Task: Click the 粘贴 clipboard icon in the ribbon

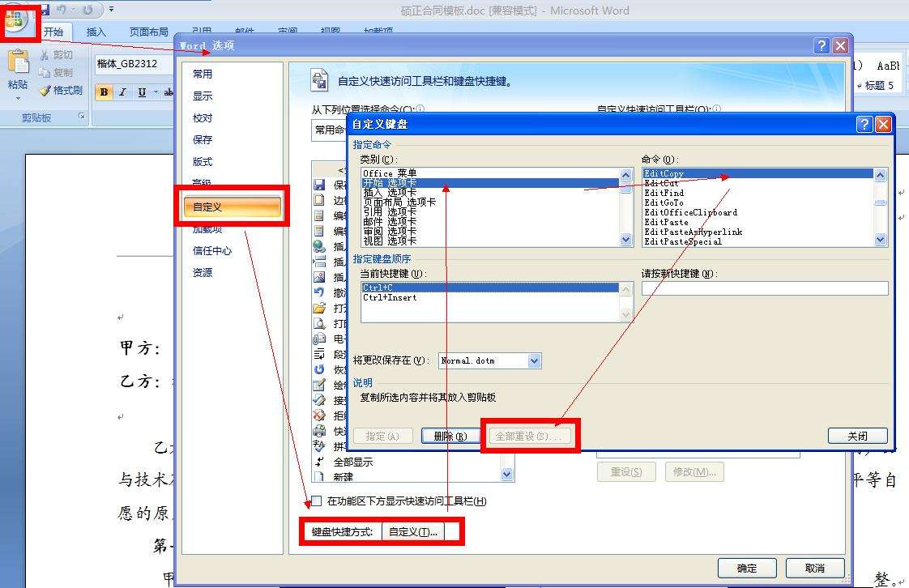Action: pos(18,62)
